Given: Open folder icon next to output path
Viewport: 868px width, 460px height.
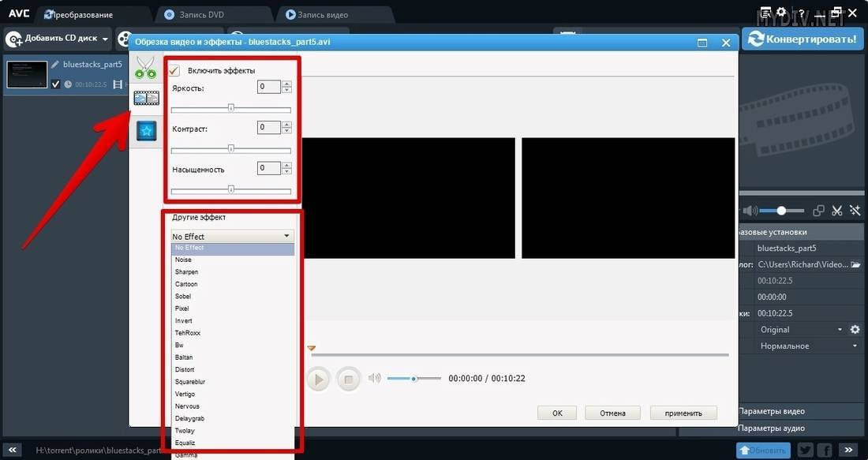Looking at the screenshot, I should click(855, 265).
